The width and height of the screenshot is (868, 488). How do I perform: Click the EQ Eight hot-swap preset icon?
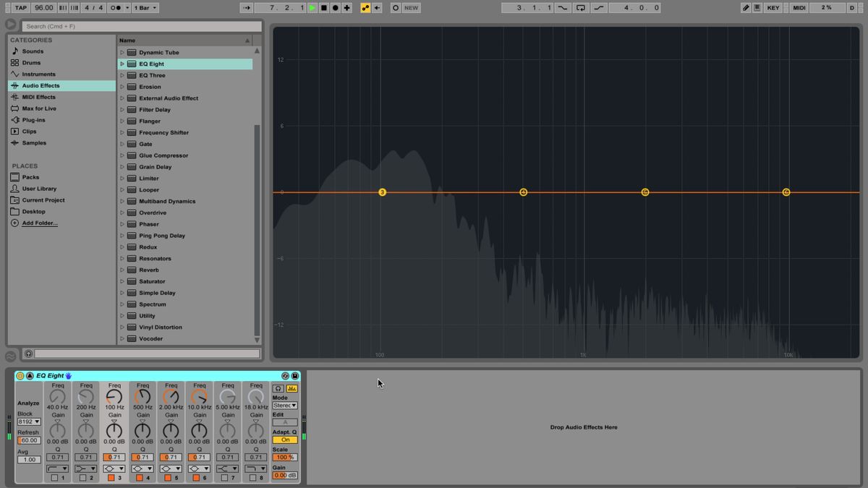tap(285, 376)
